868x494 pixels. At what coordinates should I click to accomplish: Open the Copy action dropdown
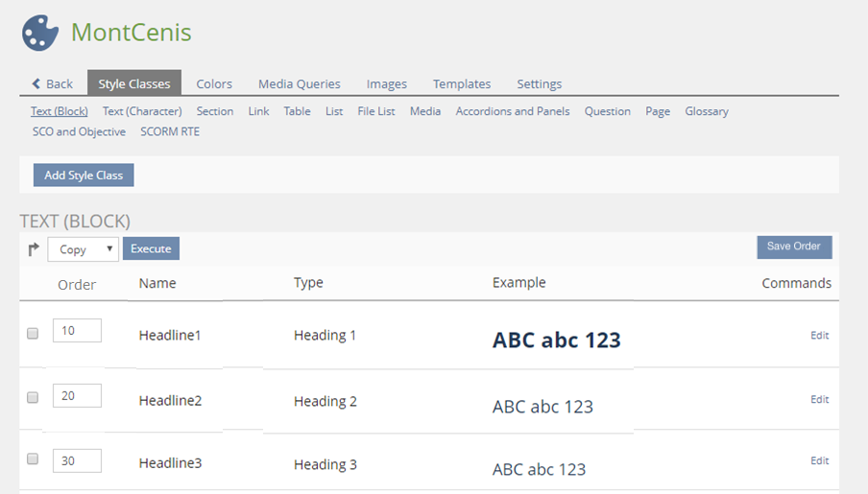click(x=83, y=249)
